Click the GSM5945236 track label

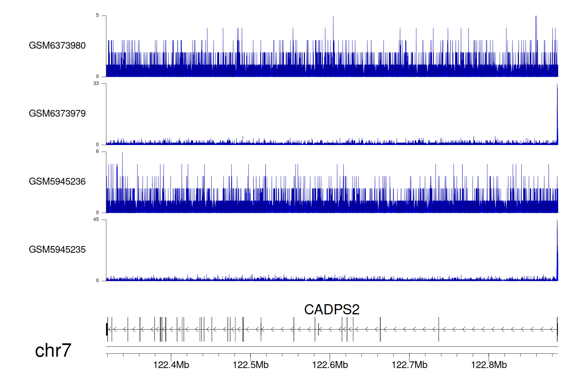tap(57, 181)
